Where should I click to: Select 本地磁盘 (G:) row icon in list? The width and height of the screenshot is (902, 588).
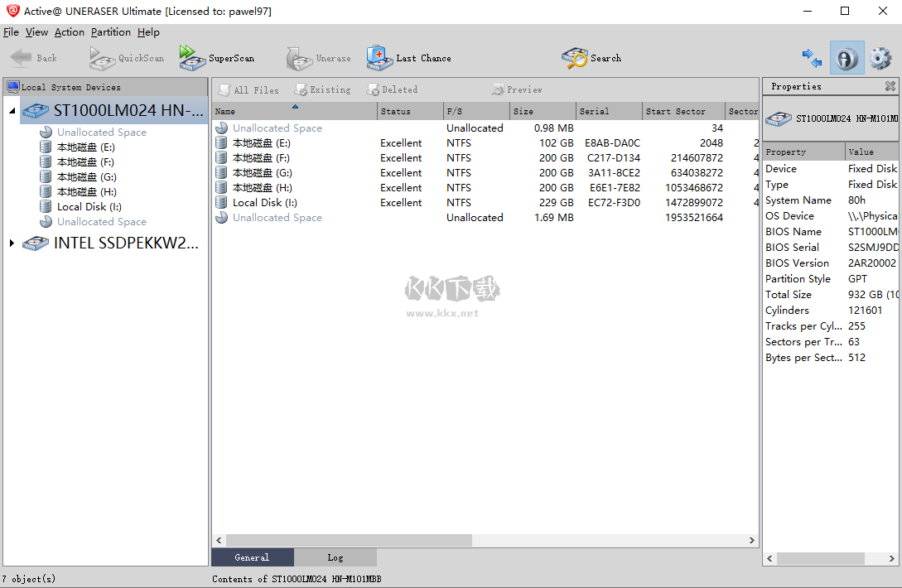[x=221, y=172]
